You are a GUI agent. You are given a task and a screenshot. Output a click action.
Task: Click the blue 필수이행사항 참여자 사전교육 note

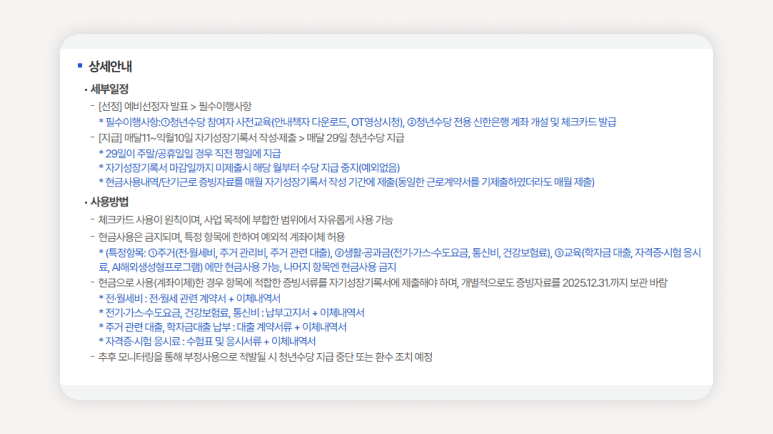[x=357, y=122]
